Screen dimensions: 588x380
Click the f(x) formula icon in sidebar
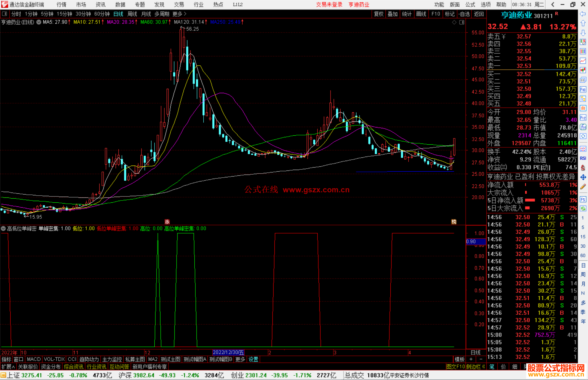(583, 127)
